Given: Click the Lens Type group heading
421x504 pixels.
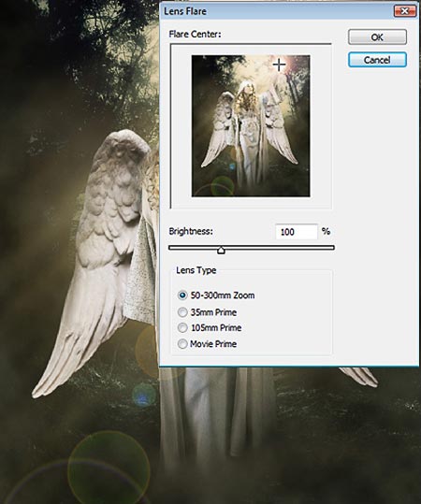Looking at the screenshot, I should [x=196, y=270].
